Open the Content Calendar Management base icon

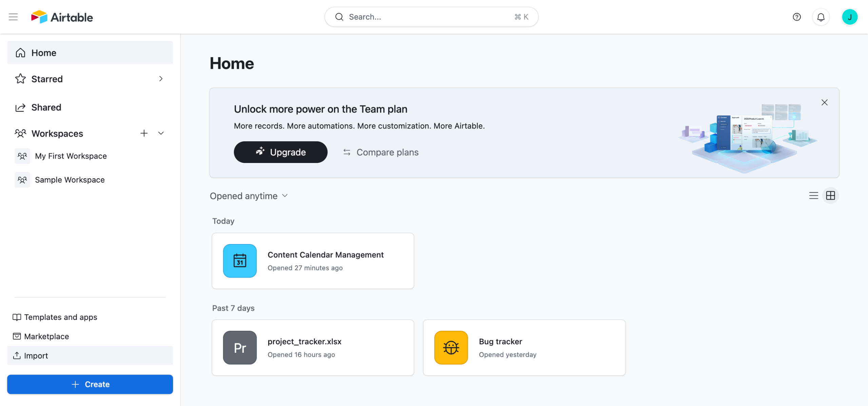240,261
